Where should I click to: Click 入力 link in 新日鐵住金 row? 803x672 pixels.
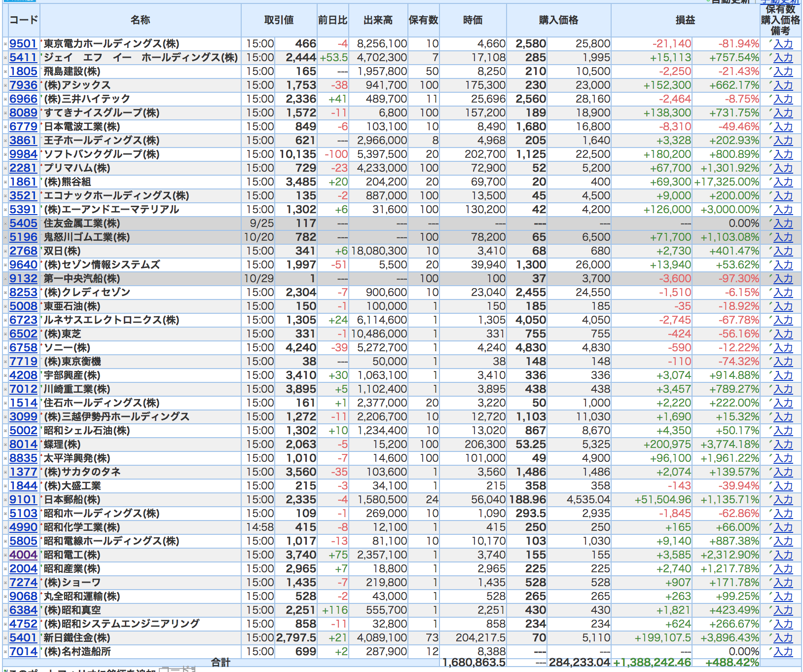click(783, 638)
